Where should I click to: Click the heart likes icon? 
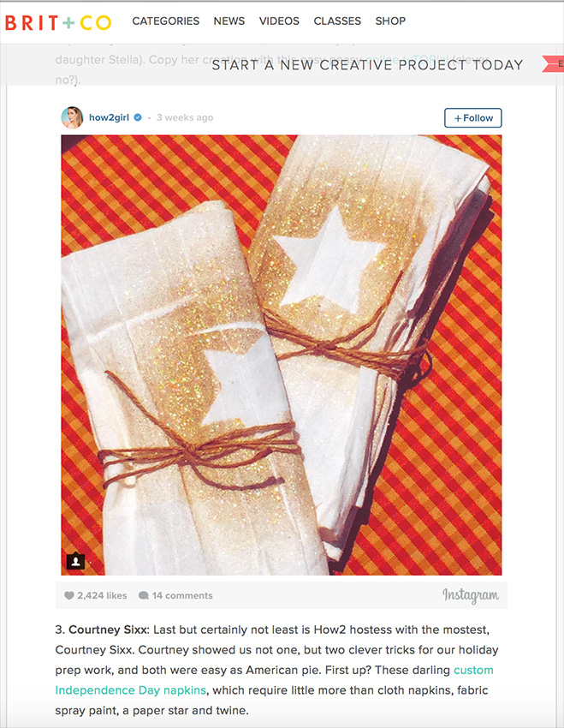pyautogui.click(x=68, y=595)
